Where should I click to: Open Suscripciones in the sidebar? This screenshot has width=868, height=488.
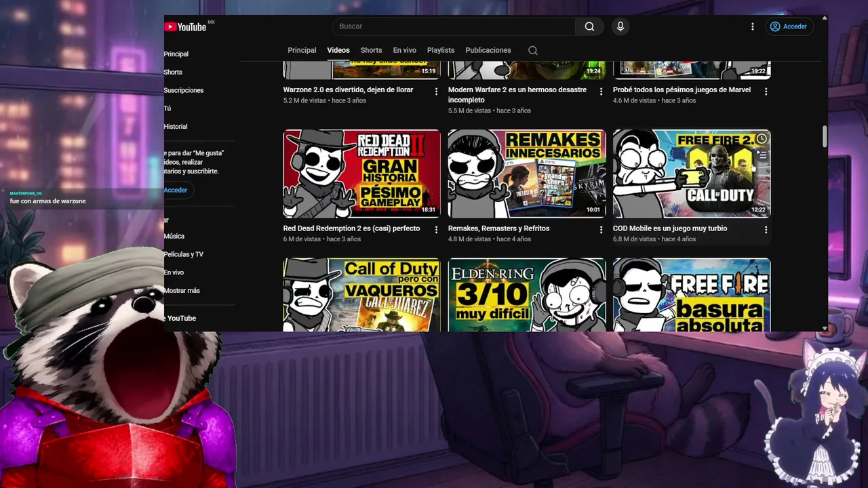(x=184, y=90)
